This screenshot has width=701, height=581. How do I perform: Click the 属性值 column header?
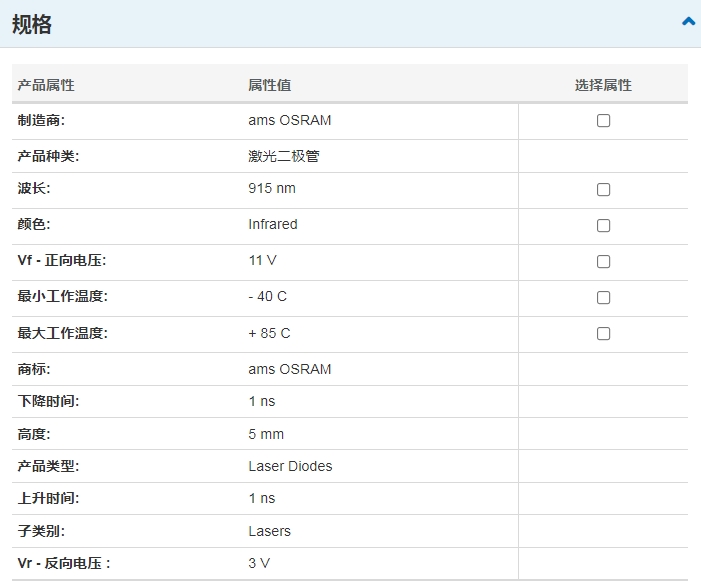(x=270, y=85)
